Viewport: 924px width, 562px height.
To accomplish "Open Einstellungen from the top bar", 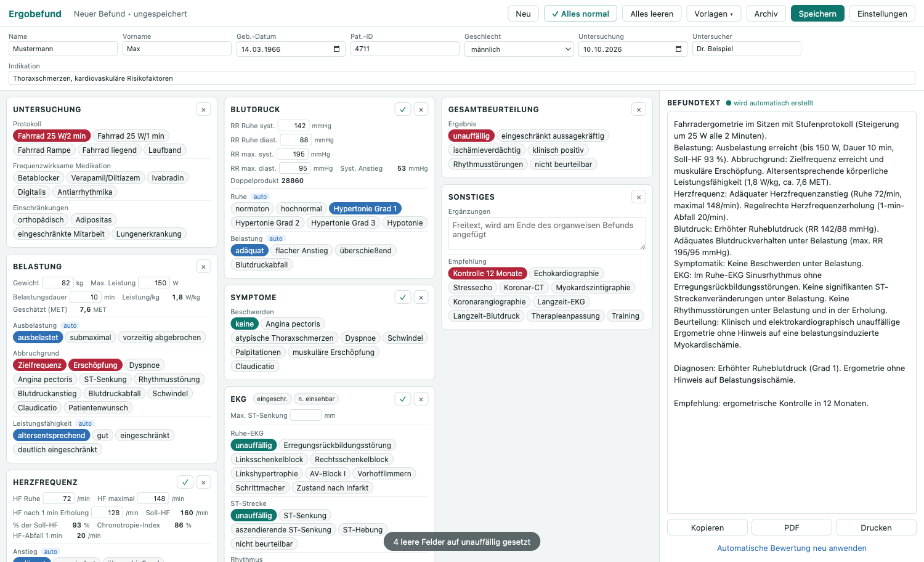I will click(882, 14).
